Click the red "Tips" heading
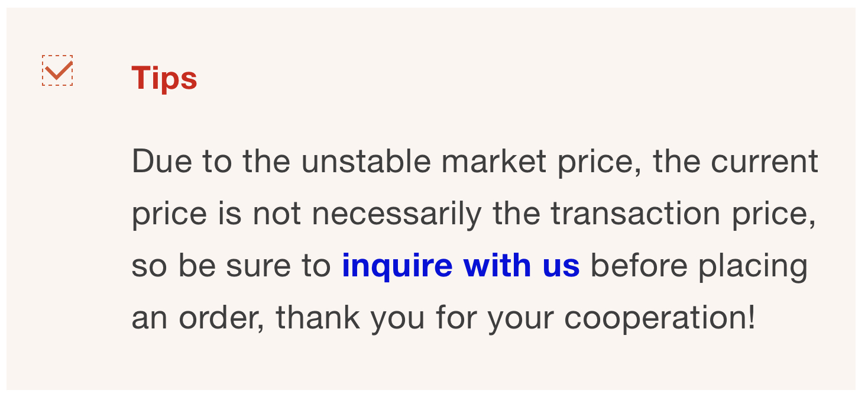This screenshot has width=868, height=403. [164, 78]
